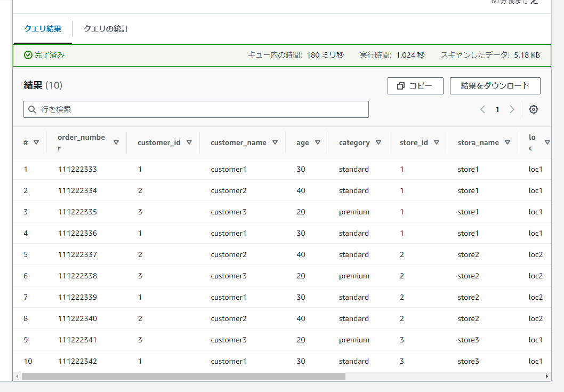
Task: Click store2 in row 7
Action: (469, 297)
